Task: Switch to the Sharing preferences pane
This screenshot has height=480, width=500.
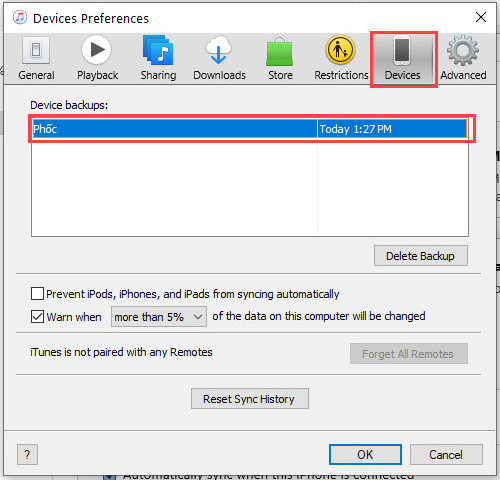Action: pos(158,58)
